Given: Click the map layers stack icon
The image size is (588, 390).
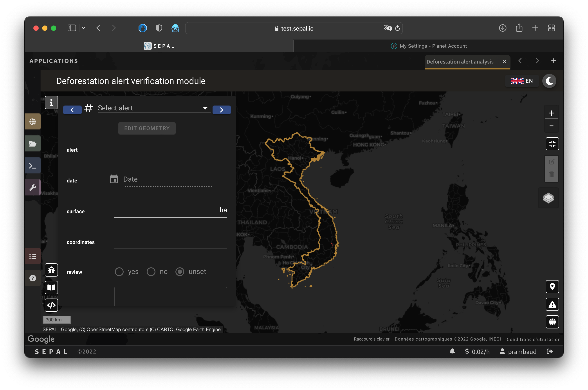Looking at the screenshot, I should click(x=548, y=198).
